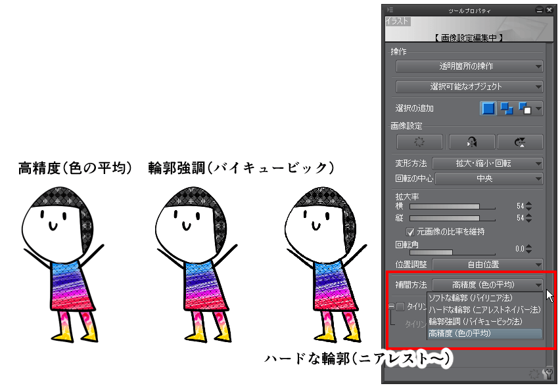Toggle the 元画像の比率を維持 checkbox
The width and height of the screenshot is (560, 392).
(x=410, y=232)
